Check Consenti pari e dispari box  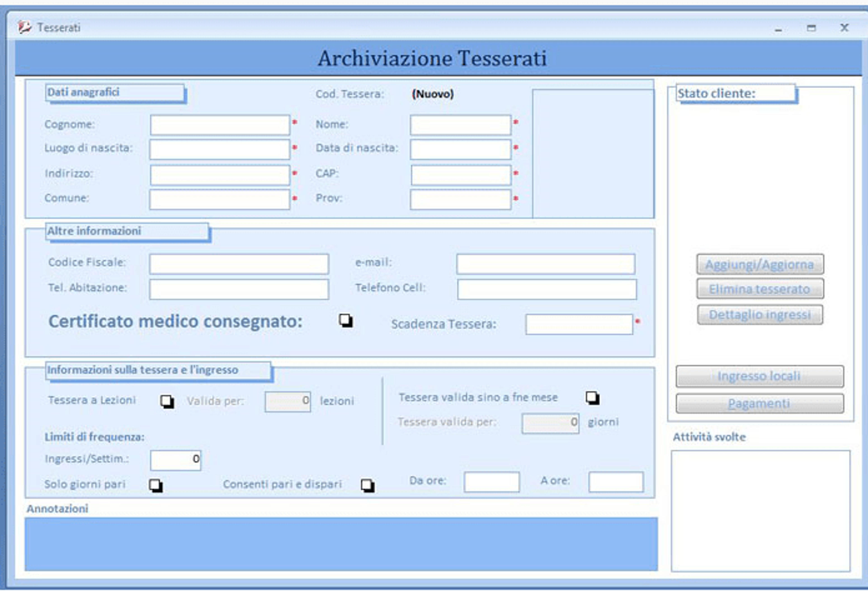point(368,486)
